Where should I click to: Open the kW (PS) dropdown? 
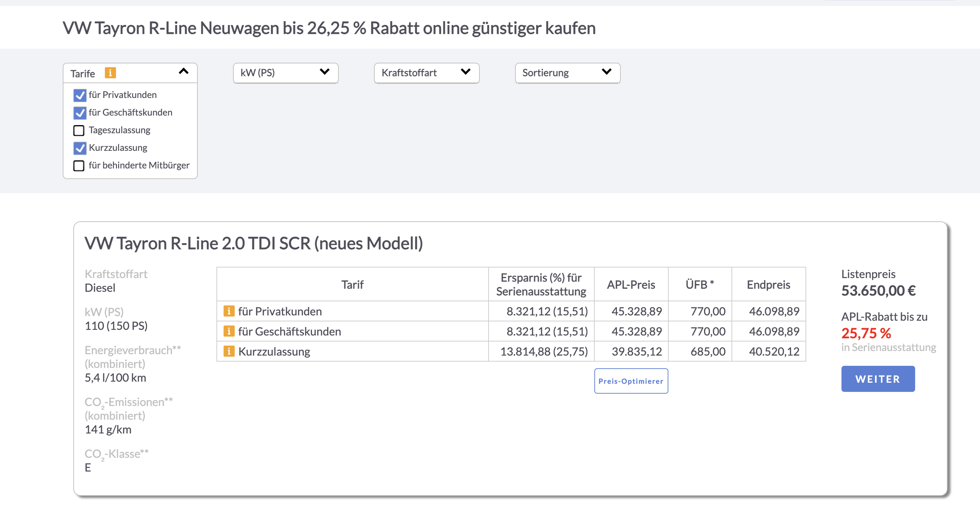click(286, 73)
